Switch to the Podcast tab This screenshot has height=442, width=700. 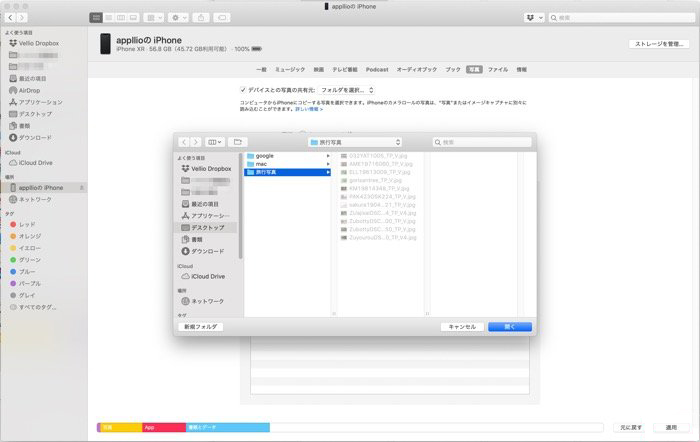pyautogui.click(x=377, y=70)
